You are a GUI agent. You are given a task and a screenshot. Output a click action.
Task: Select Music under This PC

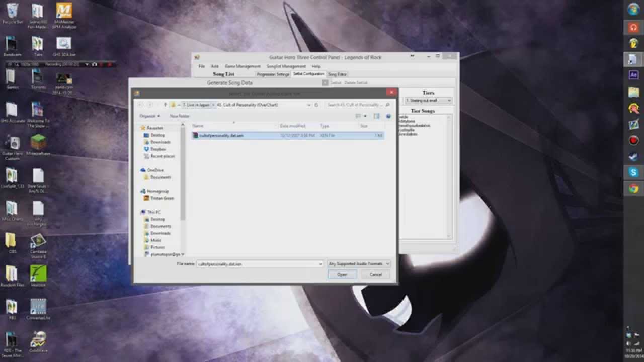click(155, 240)
